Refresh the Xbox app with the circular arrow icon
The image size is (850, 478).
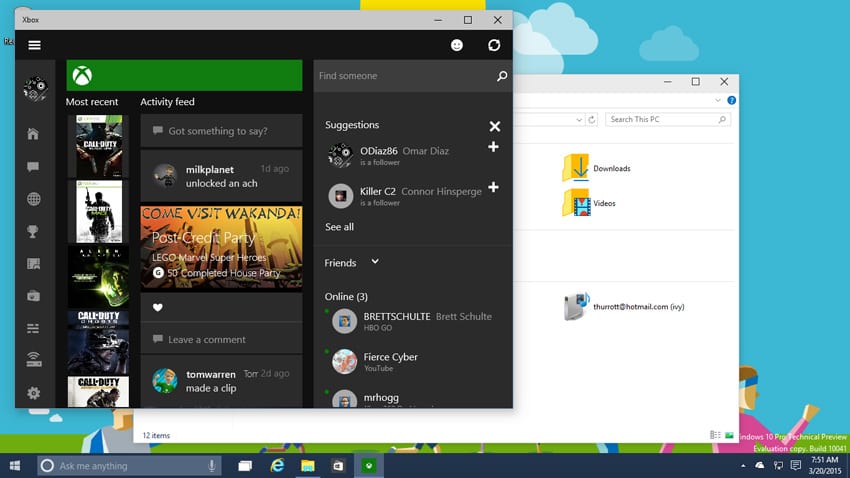pos(494,45)
